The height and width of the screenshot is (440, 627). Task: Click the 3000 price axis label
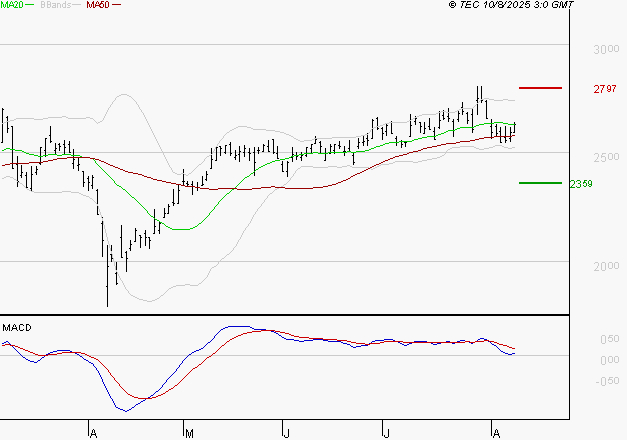click(604, 49)
